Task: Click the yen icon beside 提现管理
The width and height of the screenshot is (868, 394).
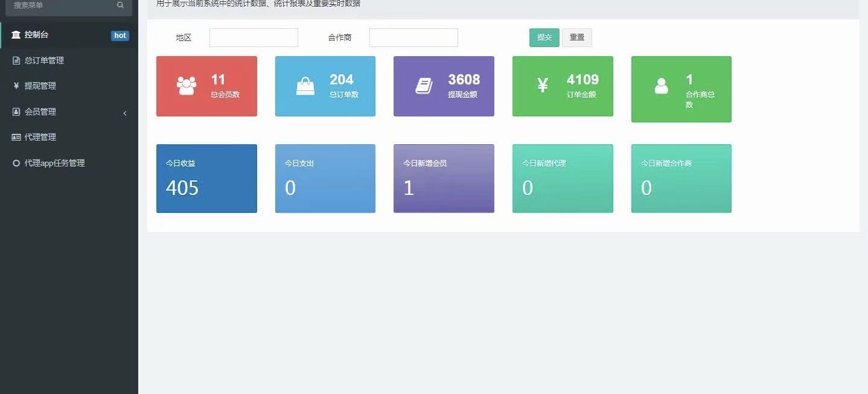Action: (16, 86)
